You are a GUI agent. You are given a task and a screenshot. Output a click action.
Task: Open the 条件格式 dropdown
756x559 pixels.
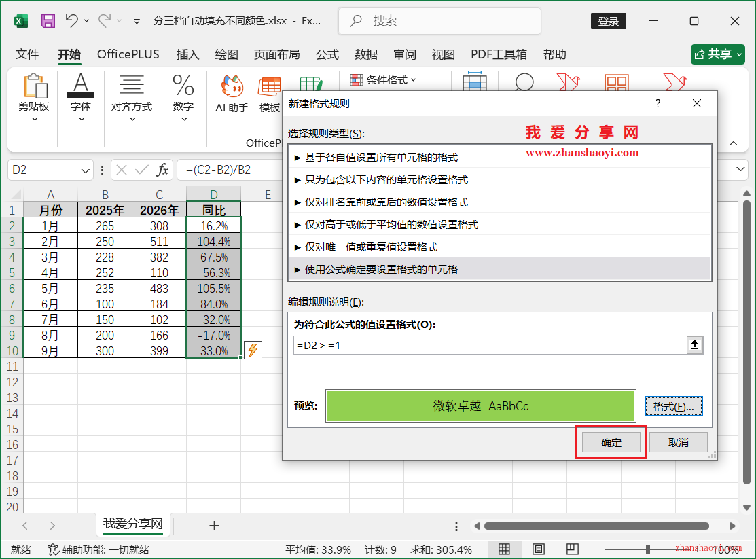(x=383, y=80)
